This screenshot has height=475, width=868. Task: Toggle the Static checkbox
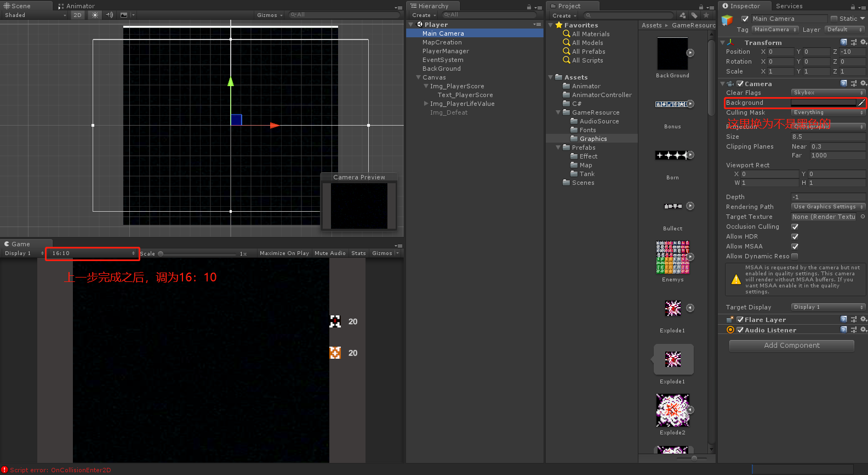coord(834,19)
